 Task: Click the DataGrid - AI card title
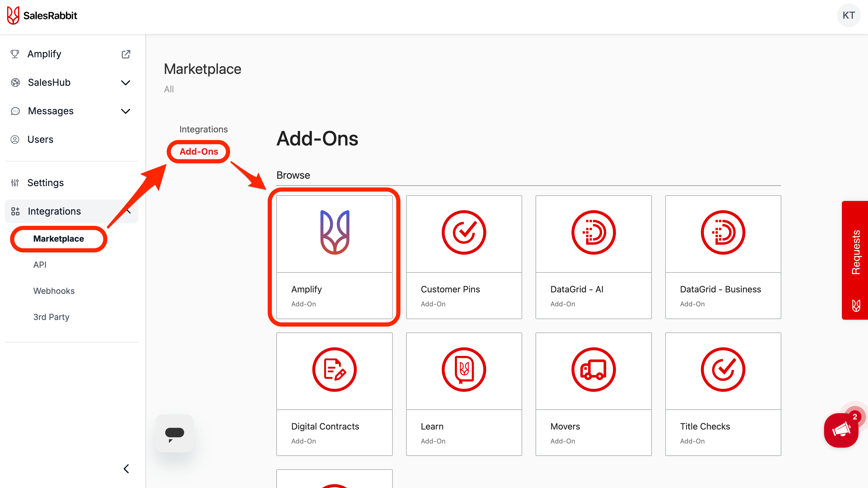(577, 289)
